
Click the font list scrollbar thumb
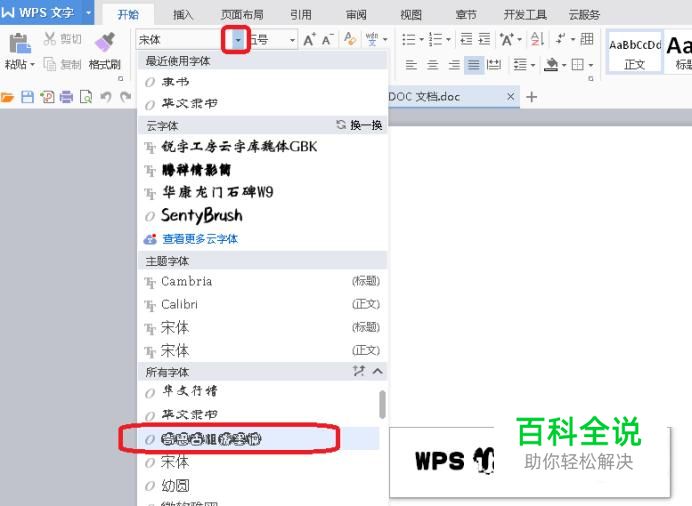[382, 404]
